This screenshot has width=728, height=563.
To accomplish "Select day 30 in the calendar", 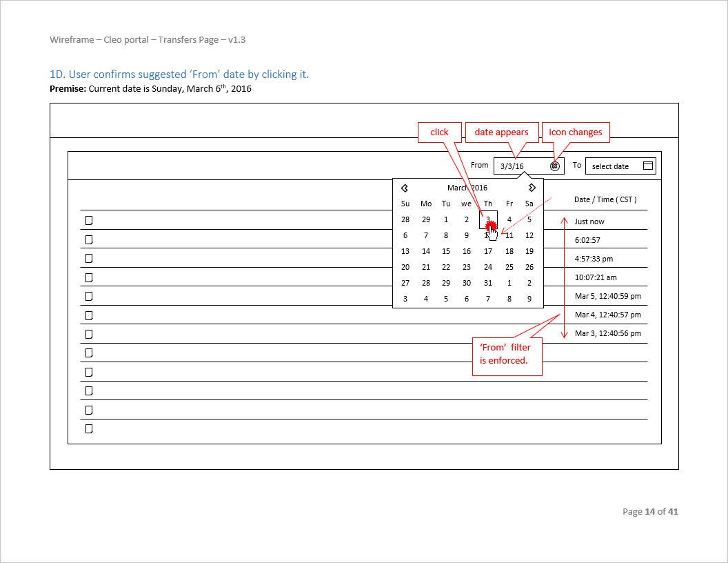I will pyautogui.click(x=467, y=283).
